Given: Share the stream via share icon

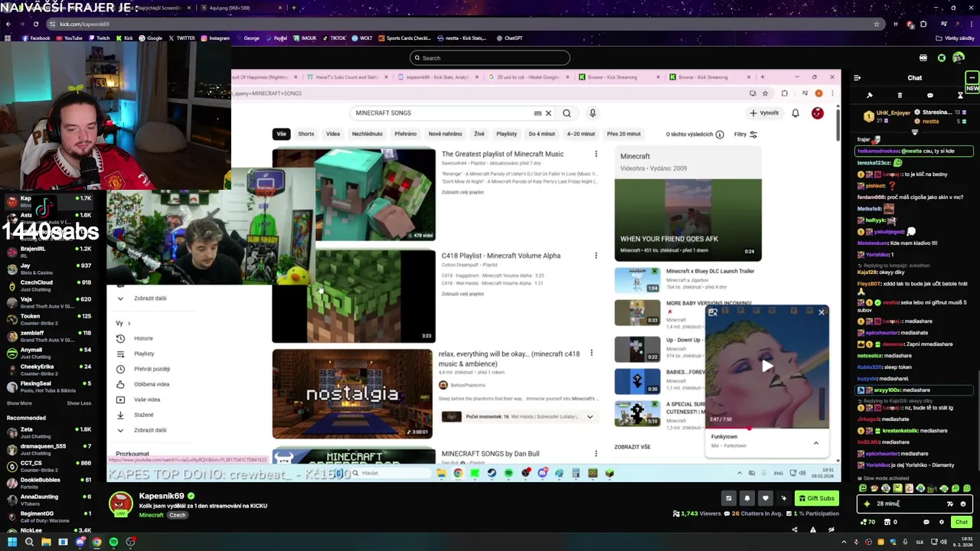Looking at the screenshot, I should 794,530.
